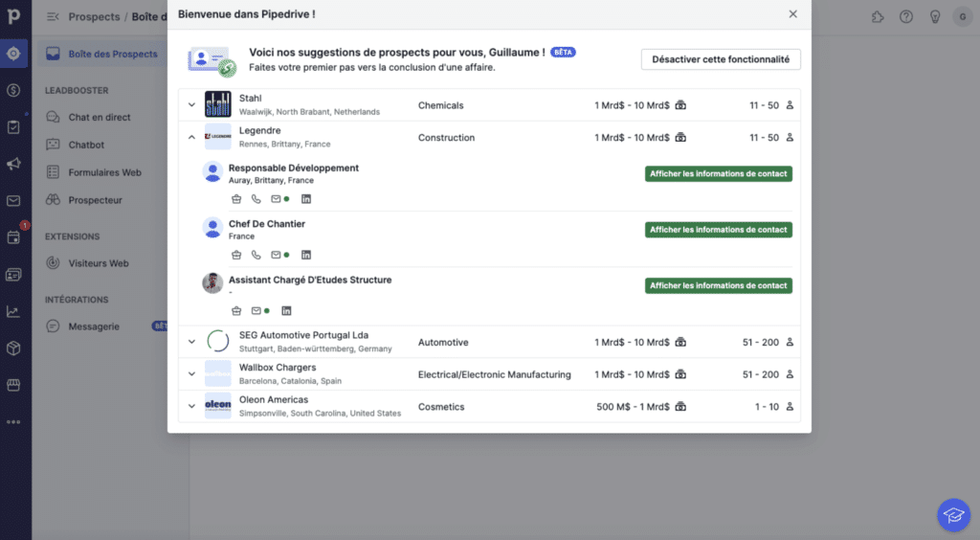Click LinkedIn icon for Assistant Chargé D'Etudes

(x=286, y=310)
